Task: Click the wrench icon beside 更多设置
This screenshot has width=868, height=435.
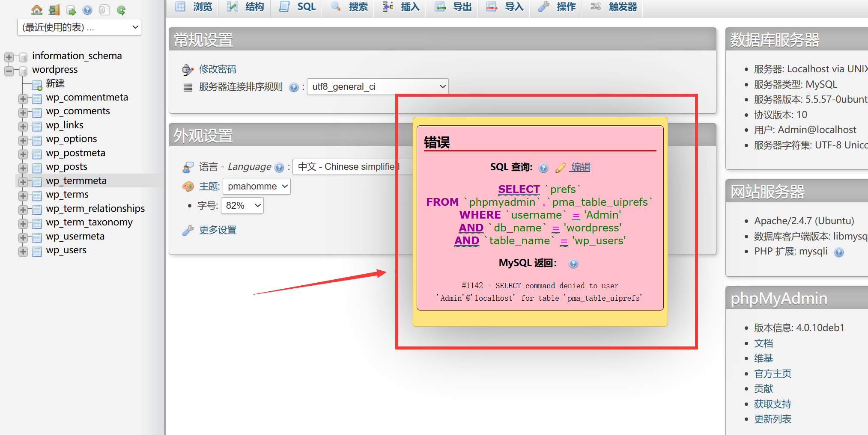Action: [x=188, y=231]
